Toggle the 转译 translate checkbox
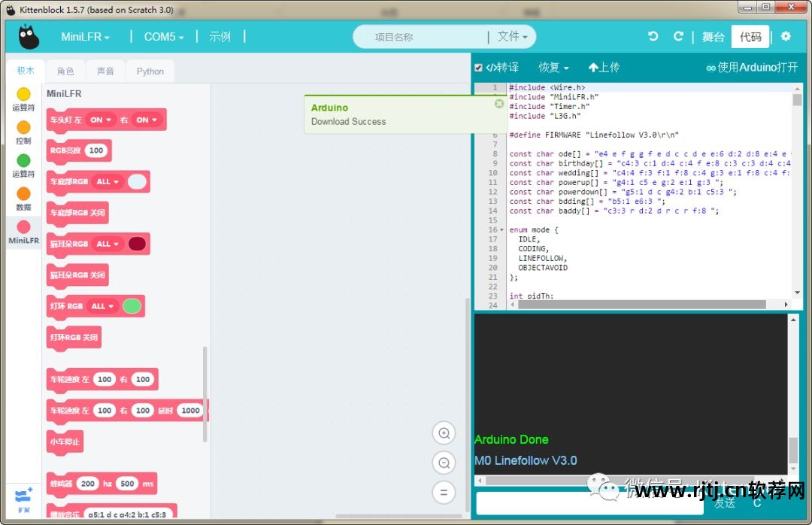Image resolution: width=812 pixels, height=525 pixels. (x=478, y=68)
